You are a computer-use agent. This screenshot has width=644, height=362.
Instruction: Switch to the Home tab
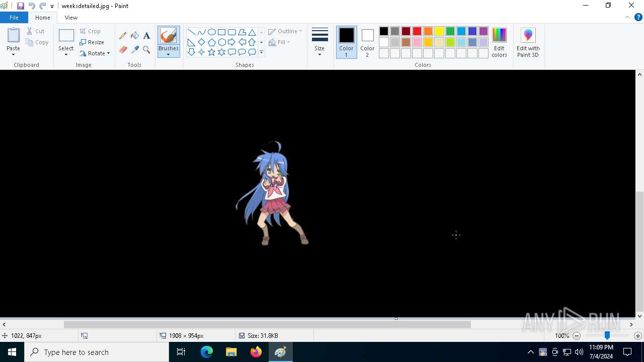43,18
